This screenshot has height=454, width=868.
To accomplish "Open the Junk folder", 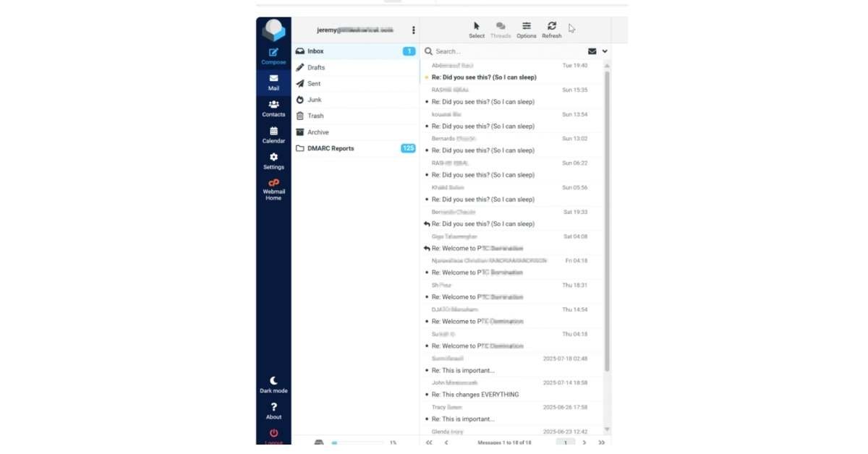I will tap(355, 100).
